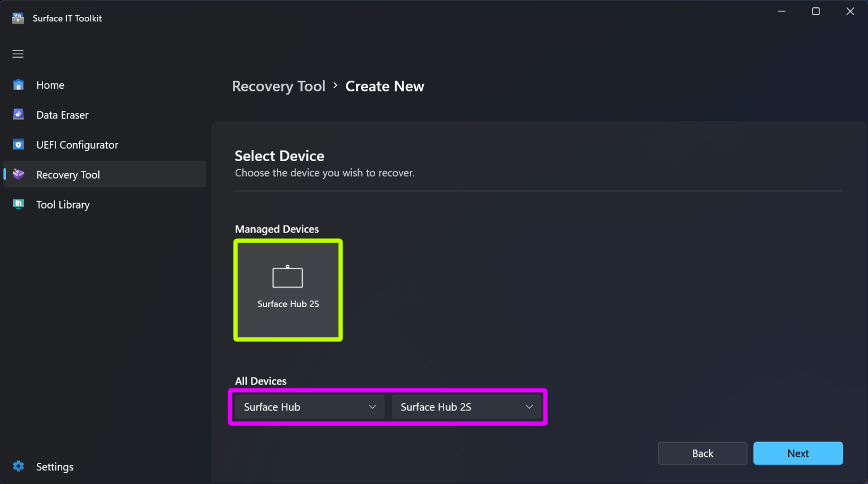Screen dimensions: 868x484
Task: Launch UEFI Configurator via its sidebar icon
Action: pos(18,144)
